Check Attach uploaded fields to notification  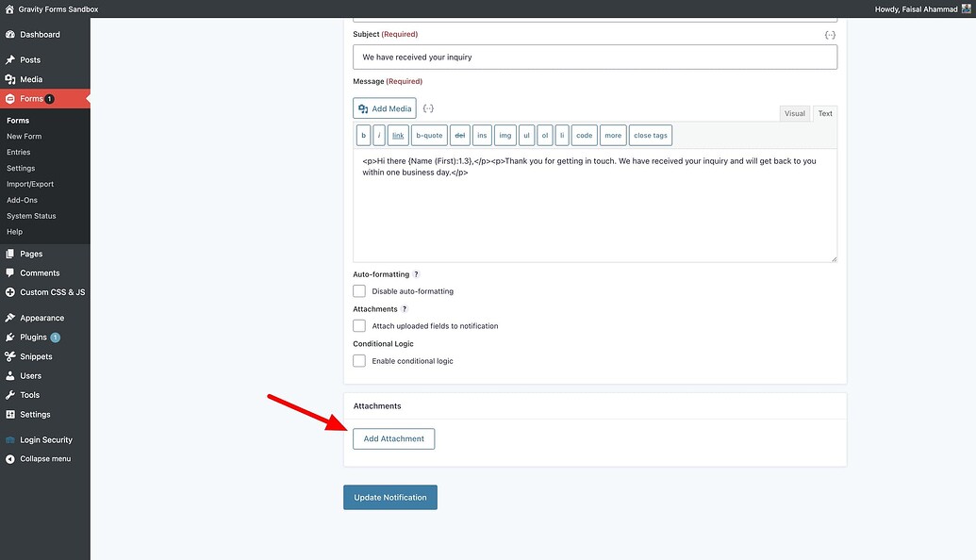[x=359, y=325]
